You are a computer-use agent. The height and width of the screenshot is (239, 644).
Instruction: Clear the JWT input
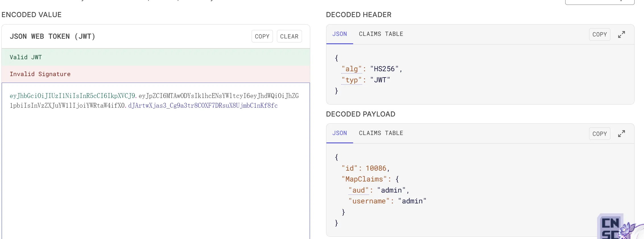[x=289, y=36]
